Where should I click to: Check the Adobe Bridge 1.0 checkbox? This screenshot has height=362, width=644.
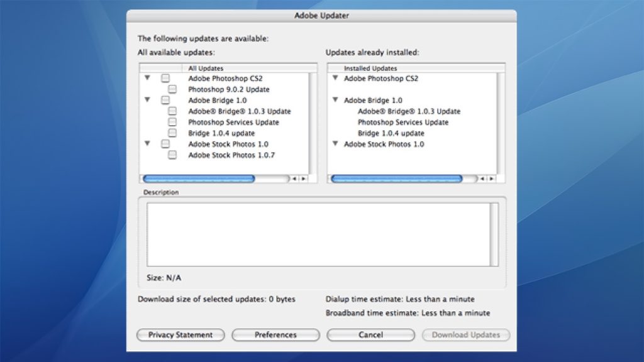tap(165, 100)
